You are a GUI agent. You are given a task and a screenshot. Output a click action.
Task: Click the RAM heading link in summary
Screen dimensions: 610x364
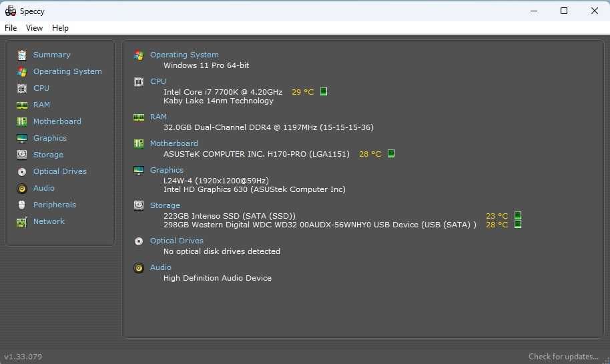click(x=158, y=117)
